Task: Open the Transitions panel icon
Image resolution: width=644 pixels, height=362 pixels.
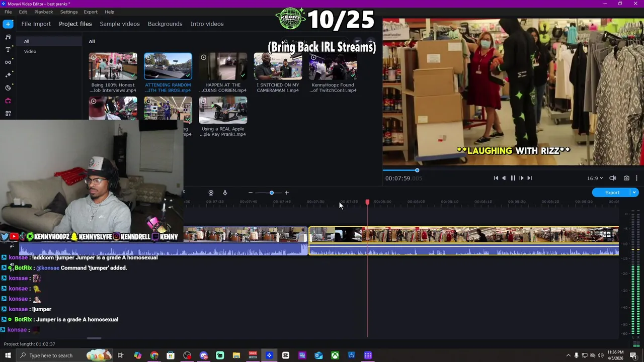Action: pos(8,62)
